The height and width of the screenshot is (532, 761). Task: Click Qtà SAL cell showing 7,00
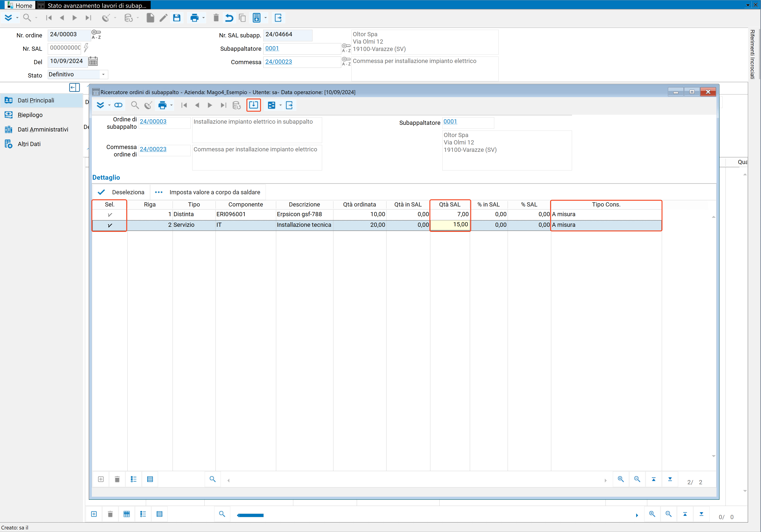[x=450, y=215]
